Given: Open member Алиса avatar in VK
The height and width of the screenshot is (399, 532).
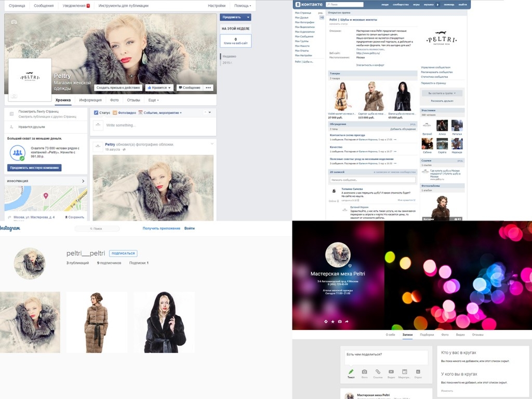Looking at the screenshot, I should [x=442, y=126].
